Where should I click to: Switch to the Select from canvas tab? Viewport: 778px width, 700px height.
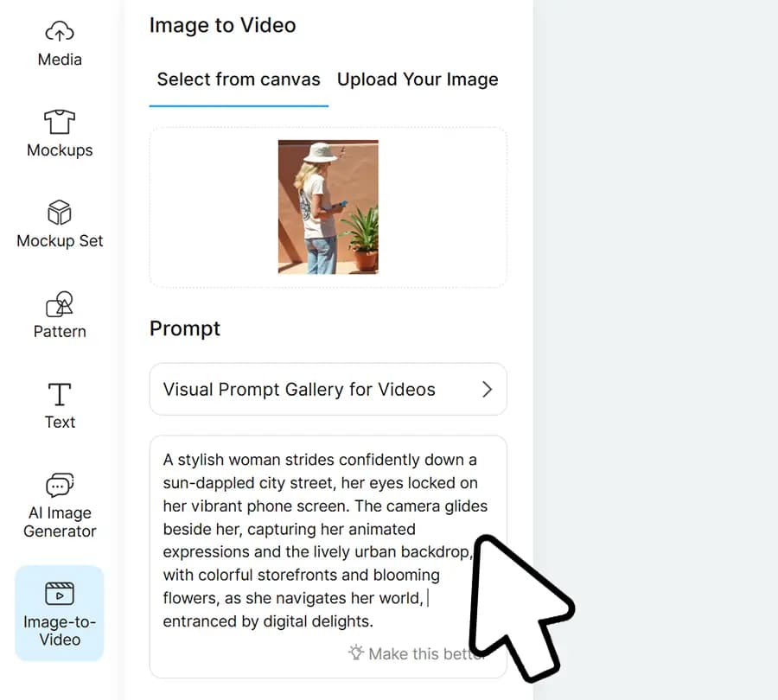tap(239, 80)
